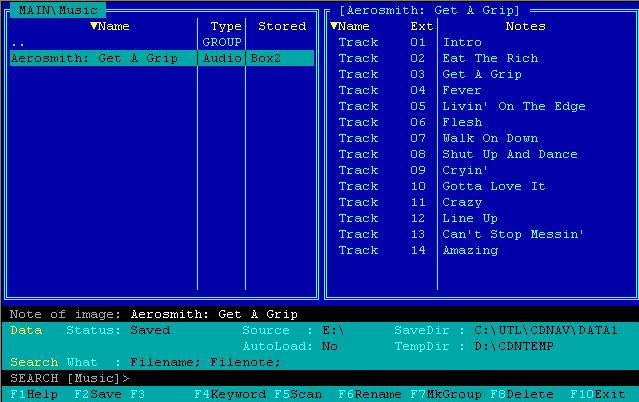Image resolution: width=639 pixels, height=402 pixels.
Task: Select Track 11 Crazy
Action: tap(482, 202)
